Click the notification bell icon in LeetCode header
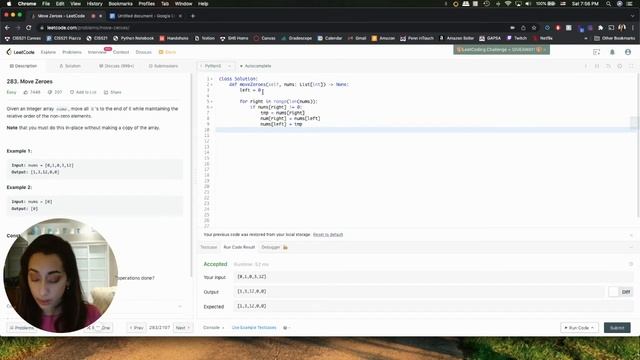 click(x=612, y=52)
